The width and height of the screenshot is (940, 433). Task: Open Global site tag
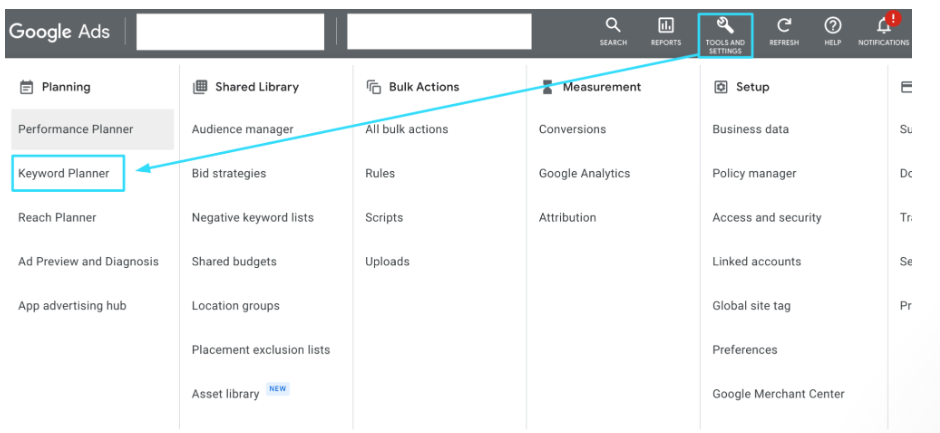coord(751,306)
